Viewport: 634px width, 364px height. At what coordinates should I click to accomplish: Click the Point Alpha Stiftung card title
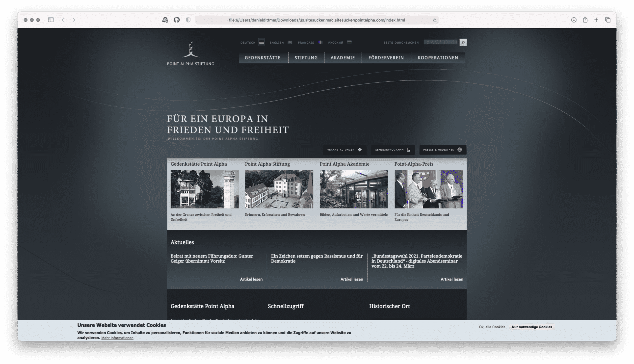(267, 164)
